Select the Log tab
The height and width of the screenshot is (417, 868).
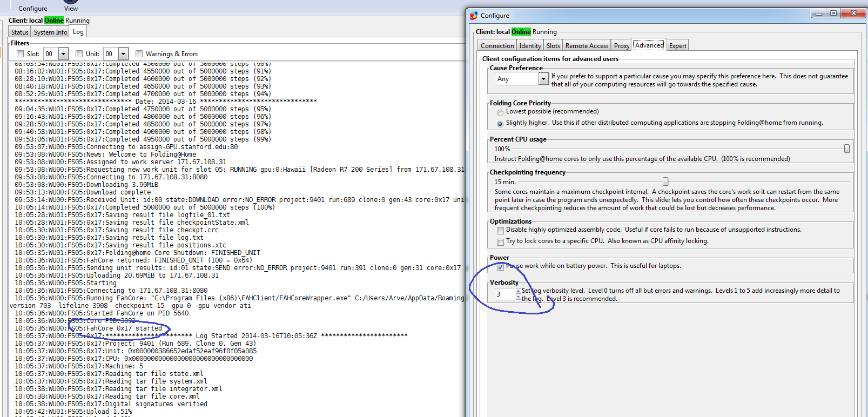(x=78, y=32)
